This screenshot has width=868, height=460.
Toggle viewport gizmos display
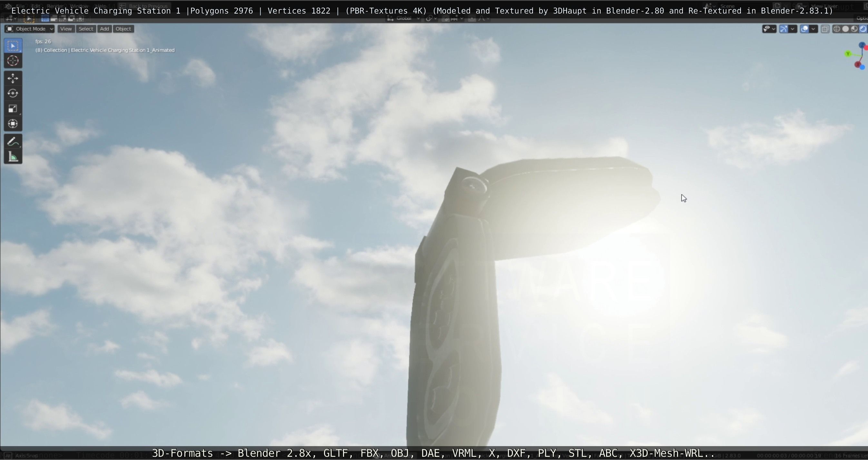(x=784, y=29)
